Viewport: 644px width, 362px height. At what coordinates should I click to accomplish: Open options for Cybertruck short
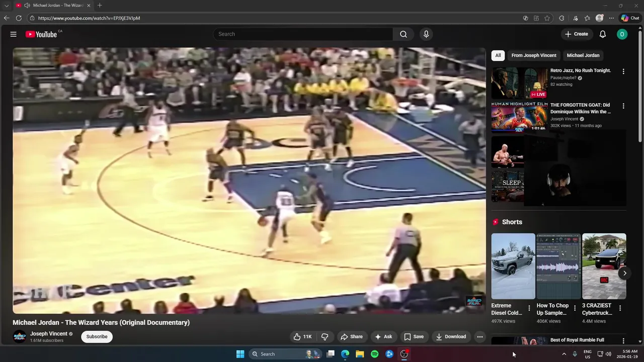click(x=620, y=308)
